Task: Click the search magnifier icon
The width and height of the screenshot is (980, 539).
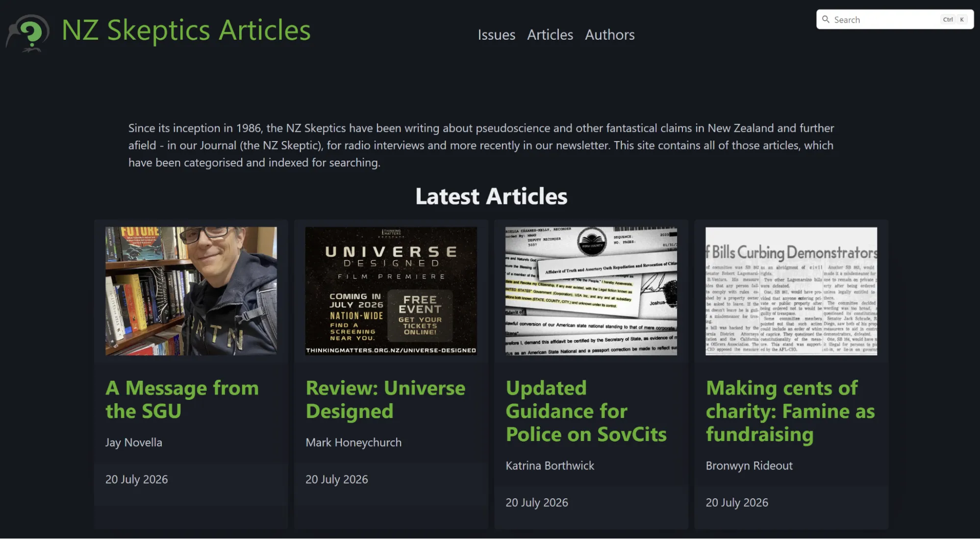Action: [826, 20]
